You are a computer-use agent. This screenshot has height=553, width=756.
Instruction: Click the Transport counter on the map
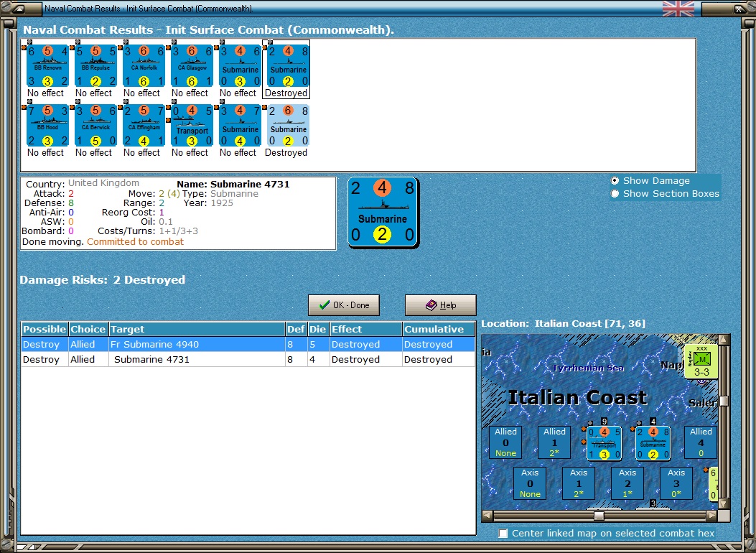tap(604, 442)
